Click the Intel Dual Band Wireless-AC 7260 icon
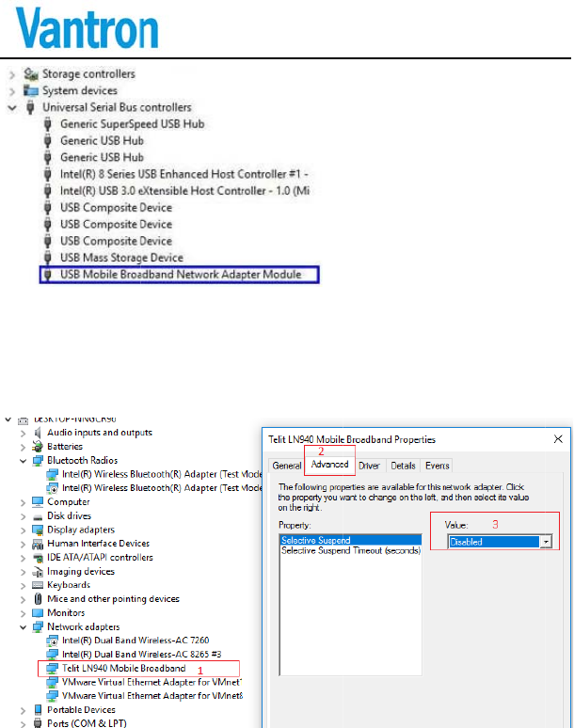This screenshot has height=728, width=574. tap(53, 641)
